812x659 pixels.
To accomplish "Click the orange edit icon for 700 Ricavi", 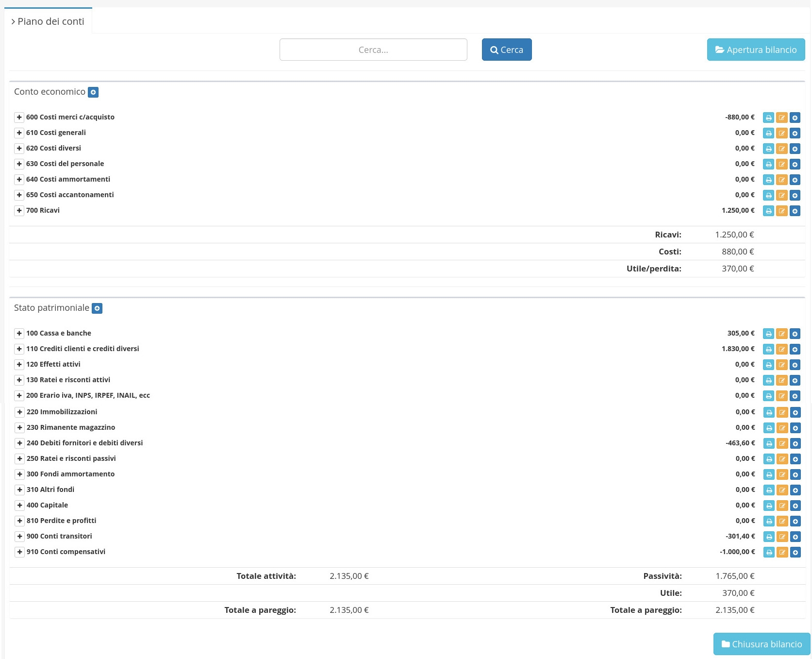I will (781, 211).
